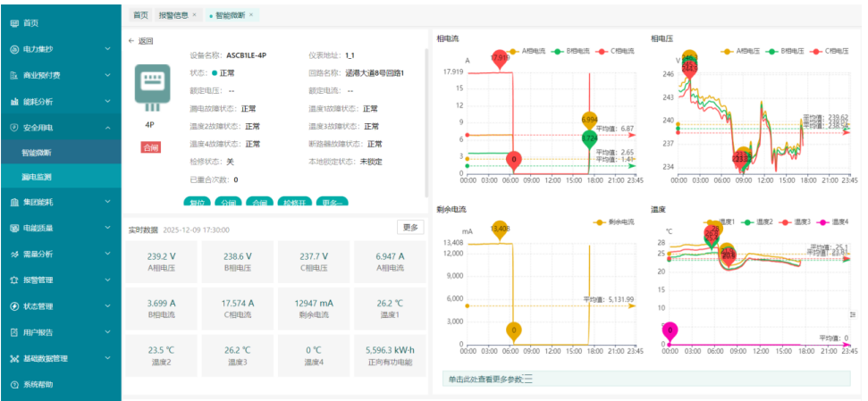
Task: Click the 更多 button in real-time data
Action: [410, 228]
